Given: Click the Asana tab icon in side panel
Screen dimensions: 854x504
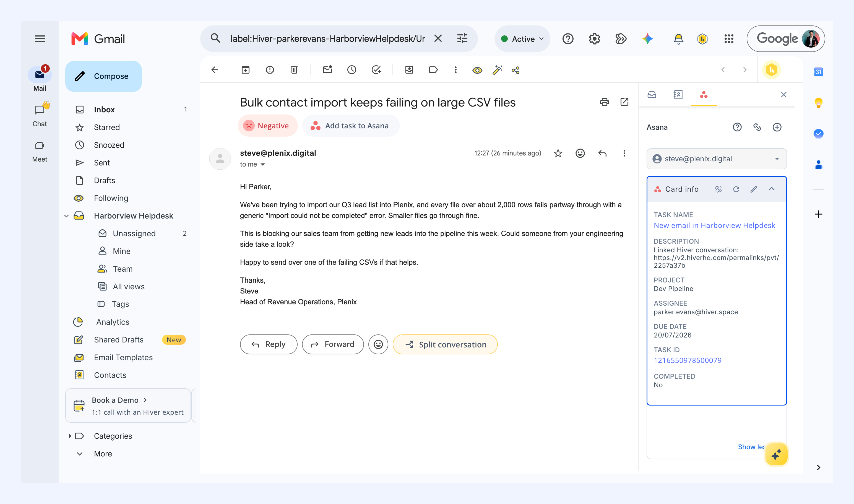Looking at the screenshot, I should tap(704, 95).
